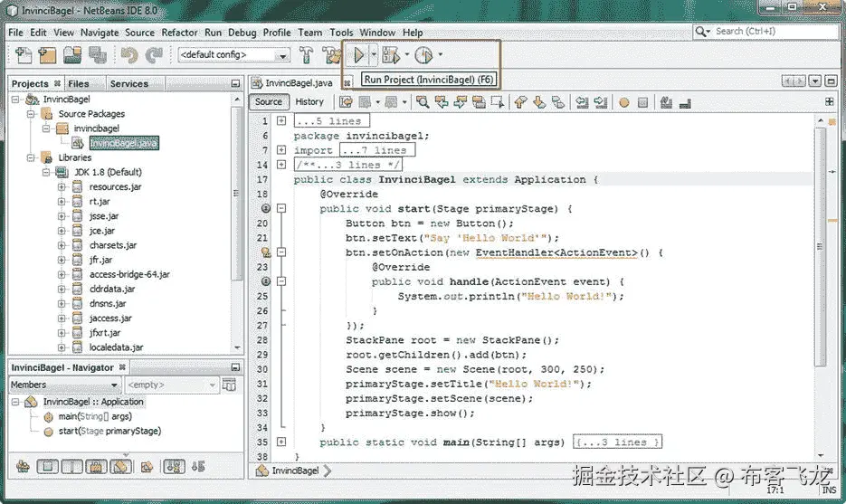Click the Last Edit icon in editor toolbar
Screen dimensions: 846x504
click(346, 102)
